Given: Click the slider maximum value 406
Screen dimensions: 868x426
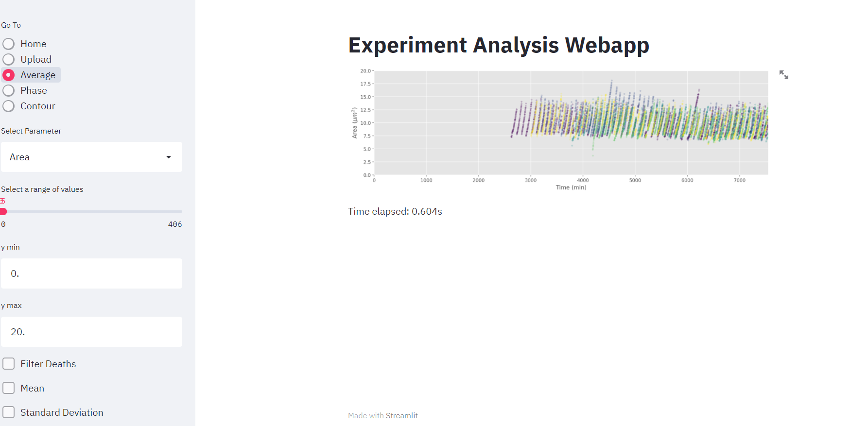Looking at the screenshot, I should [175, 224].
